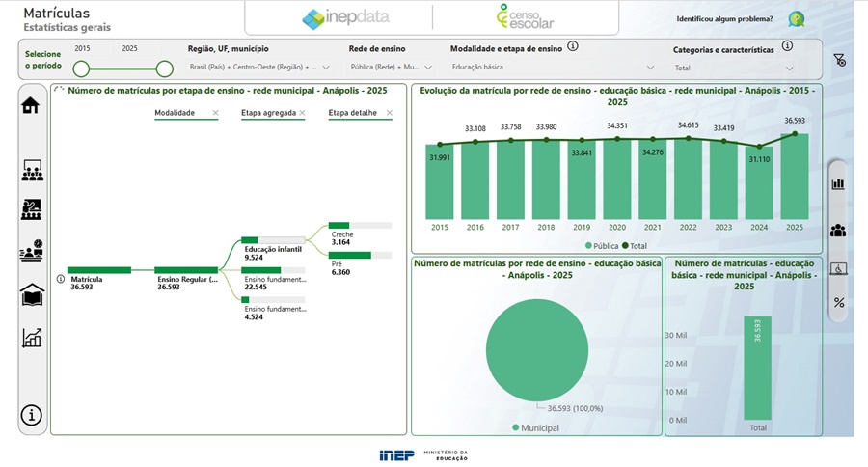The width and height of the screenshot is (868, 467).
Task: Open the growth chart sidebar icon
Action: (x=32, y=338)
